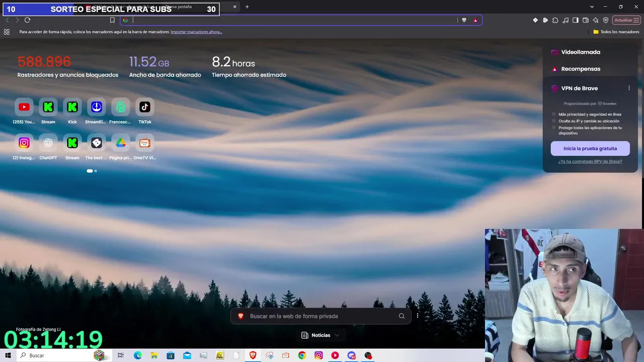644x362 pixels.
Task: Click 'Fotografía de Zetong Li' photo credit
Action: point(38,329)
